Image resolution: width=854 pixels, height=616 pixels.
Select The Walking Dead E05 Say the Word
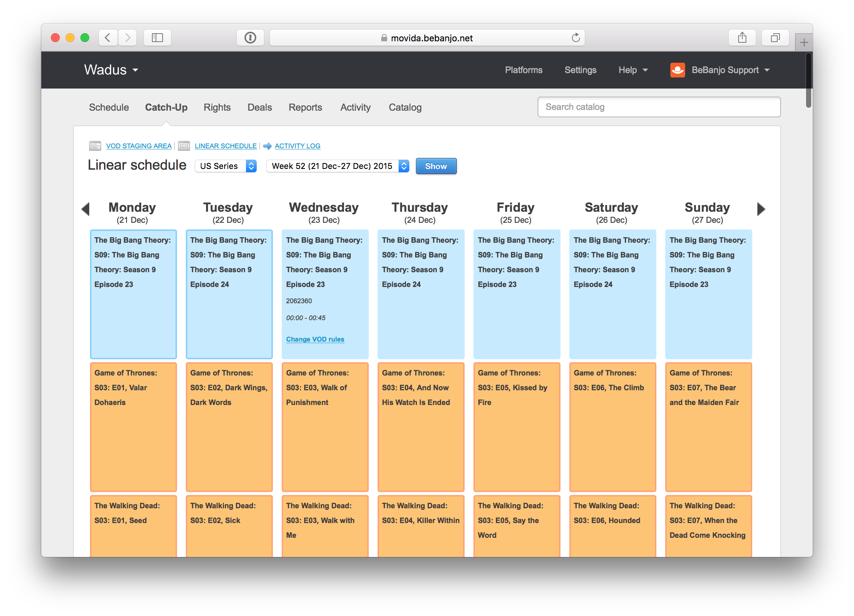tap(517, 526)
